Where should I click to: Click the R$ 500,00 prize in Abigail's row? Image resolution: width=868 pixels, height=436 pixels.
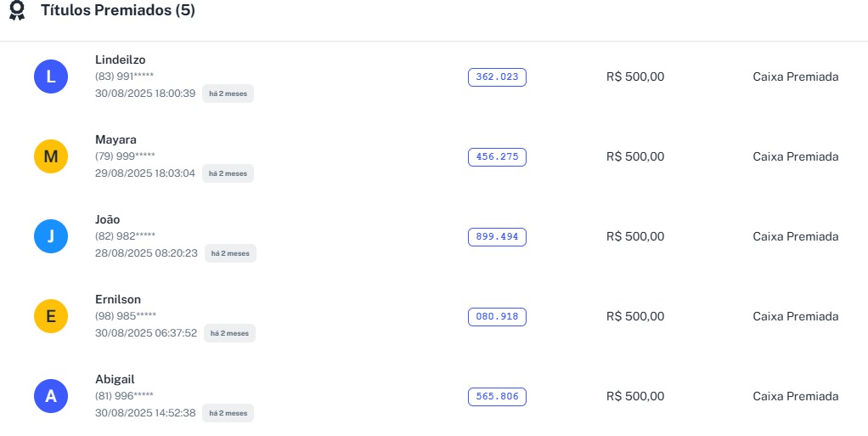pyautogui.click(x=635, y=396)
